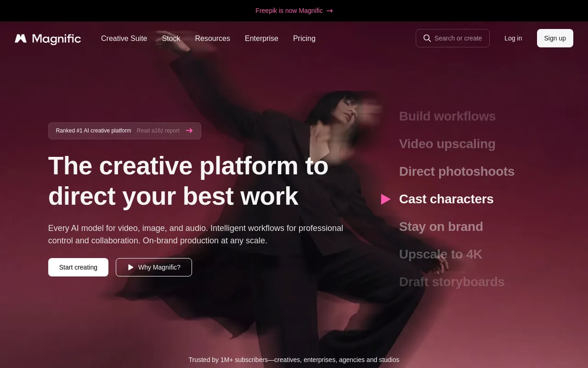Select the Cast characters feature
588x368 pixels.
pos(447,199)
